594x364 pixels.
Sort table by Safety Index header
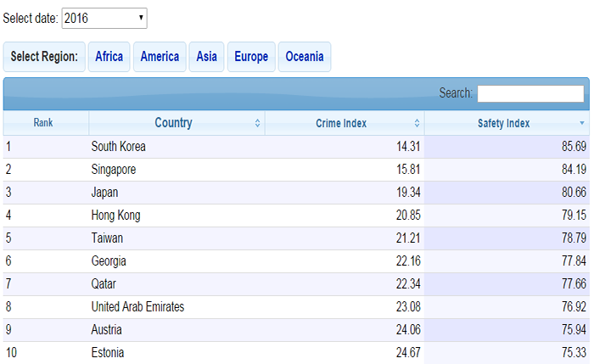click(x=504, y=123)
